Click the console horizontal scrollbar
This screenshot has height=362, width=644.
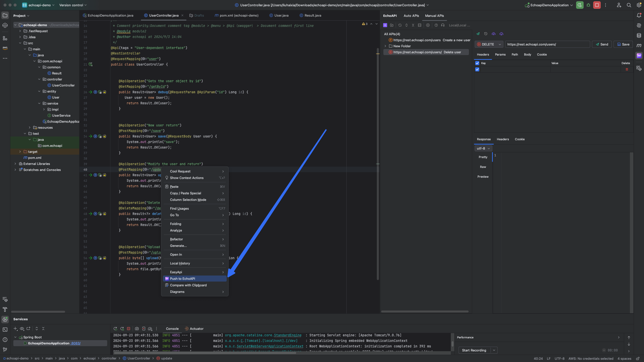pyautogui.click(x=205, y=353)
